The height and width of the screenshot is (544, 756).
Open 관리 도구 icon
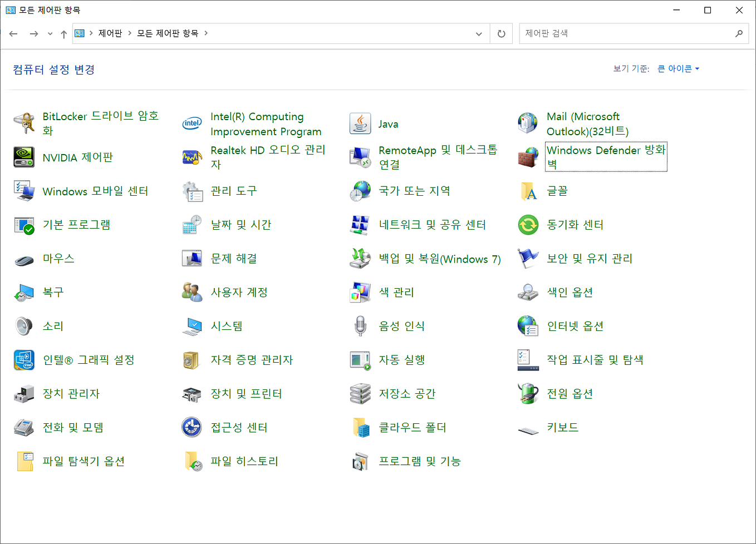(x=192, y=191)
